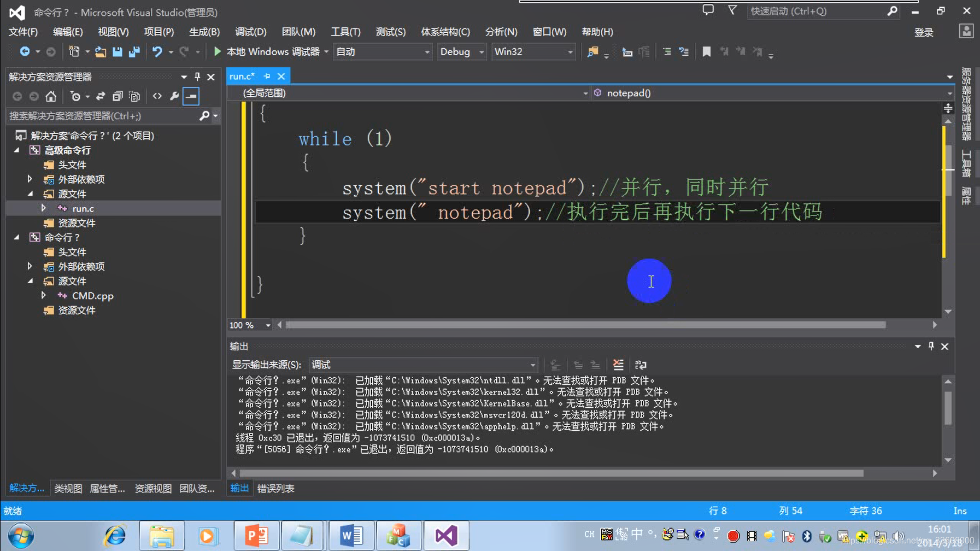Click the comment-out selected lines icon
The height and width of the screenshot is (551, 980).
pyautogui.click(x=667, y=51)
